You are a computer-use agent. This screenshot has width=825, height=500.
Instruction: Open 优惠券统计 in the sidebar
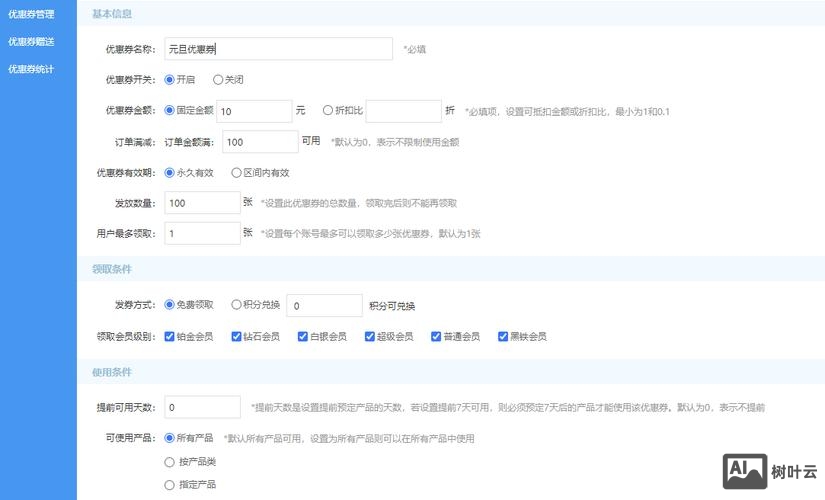pyautogui.click(x=31, y=69)
